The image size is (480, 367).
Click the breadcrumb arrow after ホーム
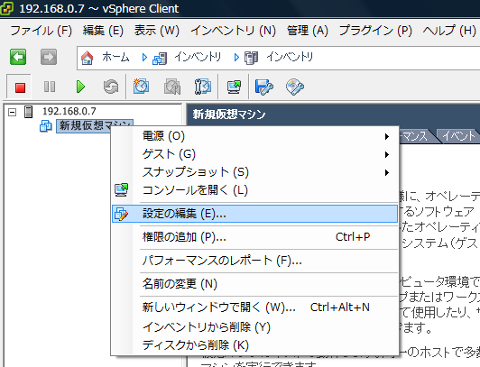coord(144,58)
